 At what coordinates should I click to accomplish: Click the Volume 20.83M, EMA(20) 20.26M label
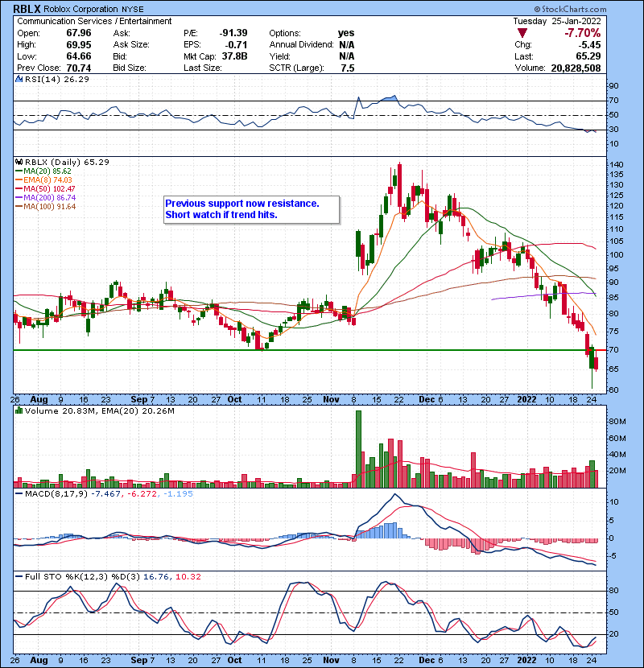pos(99,411)
